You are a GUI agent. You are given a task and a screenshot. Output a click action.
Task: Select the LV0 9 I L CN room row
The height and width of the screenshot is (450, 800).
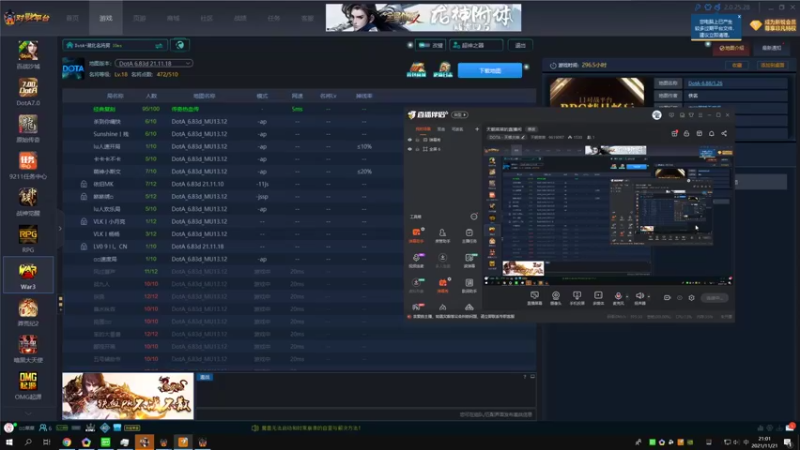pyautogui.click(x=299, y=246)
